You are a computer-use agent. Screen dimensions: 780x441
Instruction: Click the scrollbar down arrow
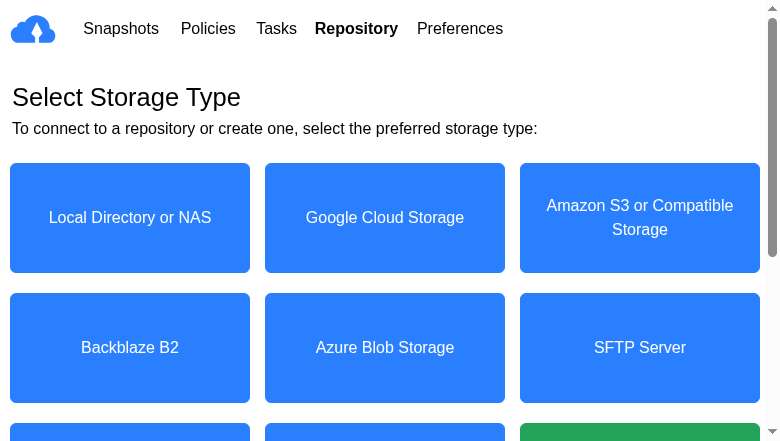click(x=772, y=433)
